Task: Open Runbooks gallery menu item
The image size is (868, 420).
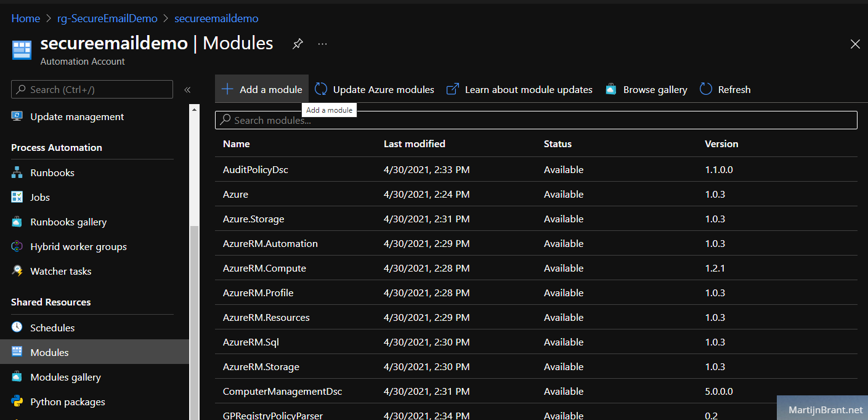Action: (94, 222)
